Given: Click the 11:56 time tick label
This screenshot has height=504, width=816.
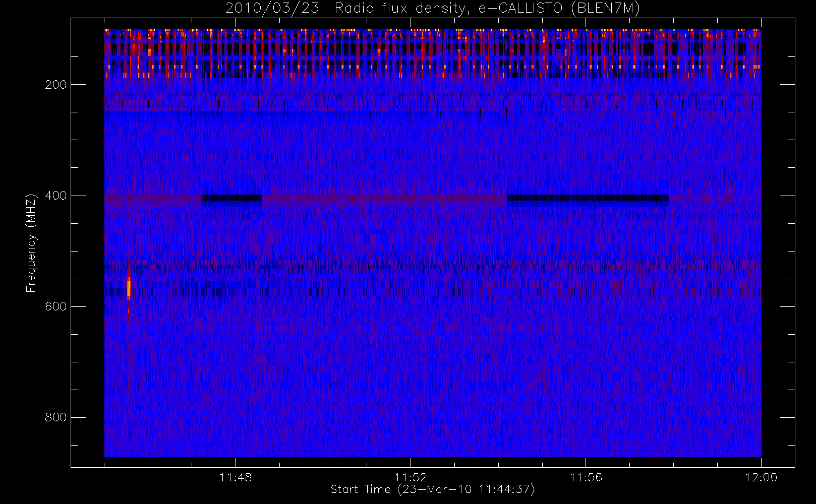Looking at the screenshot, I should click(x=586, y=477).
